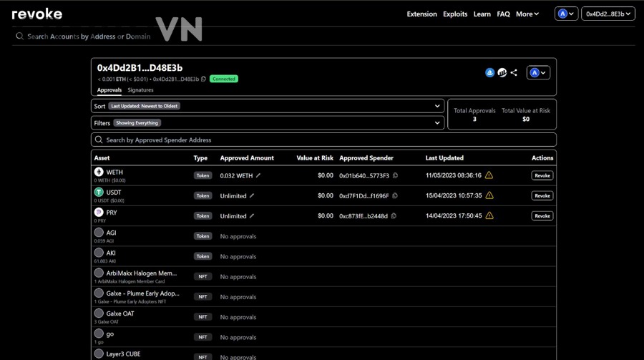Screen dimensions: 644x360
Task: Click the NFT badge on the Galxe OAT row
Action: [203, 317]
